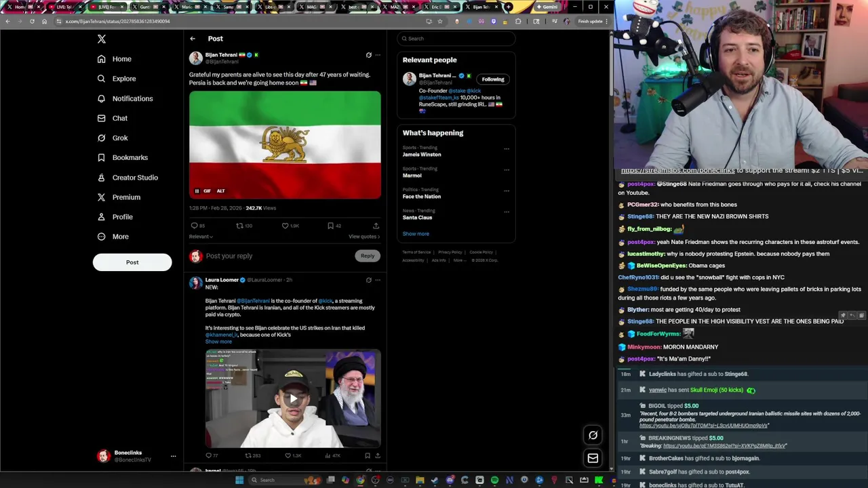This screenshot has height=488, width=868.
Task: Click the back arrow beside the Post heading
Action: pos(193,39)
